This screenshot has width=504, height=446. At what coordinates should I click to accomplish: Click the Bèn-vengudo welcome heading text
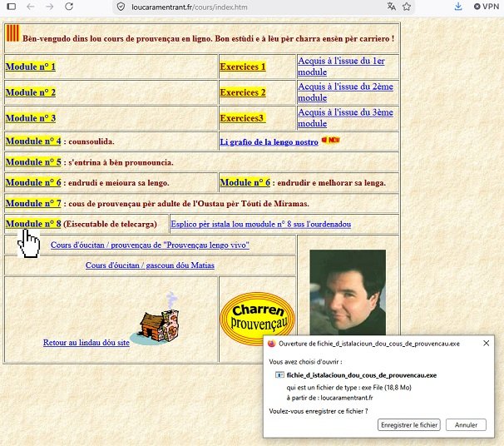coord(208,38)
